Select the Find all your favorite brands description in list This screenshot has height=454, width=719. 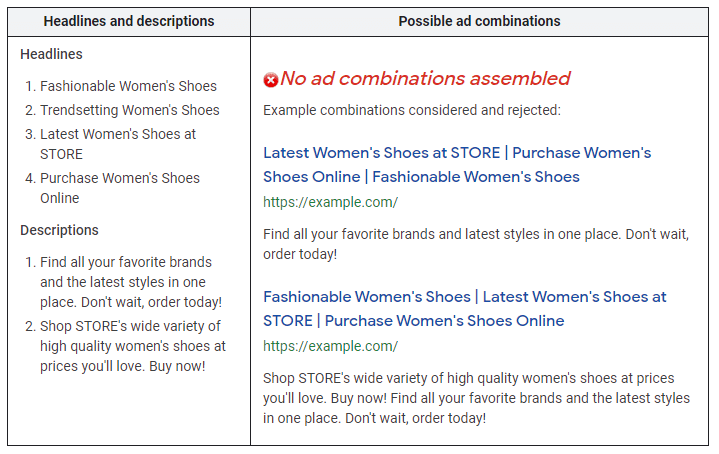tap(130, 282)
